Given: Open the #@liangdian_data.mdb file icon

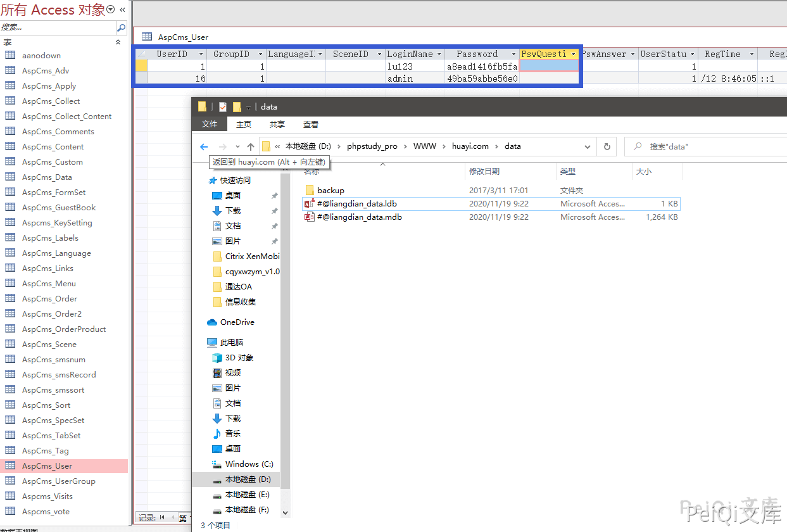Looking at the screenshot, I should coord(310,217).
